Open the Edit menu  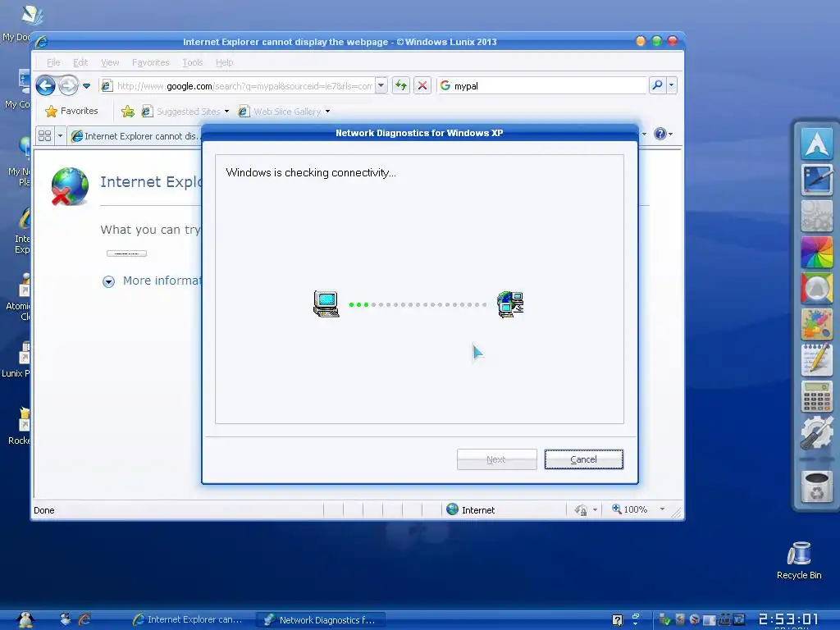(80, 62)
